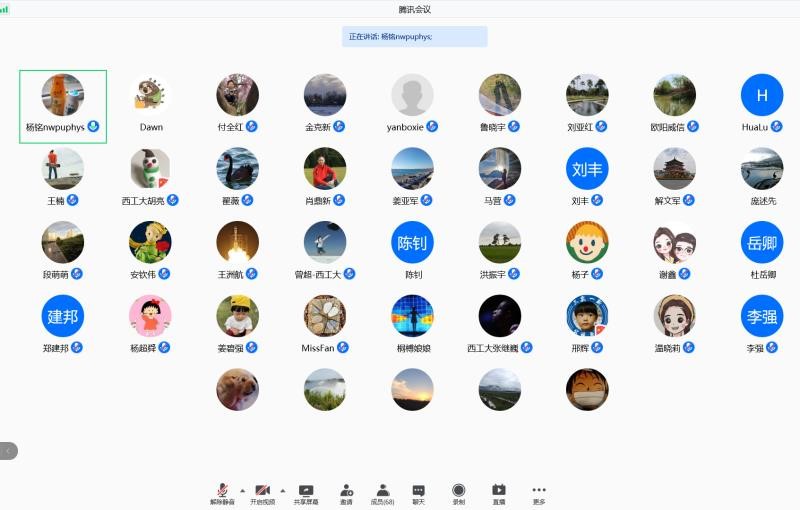Viewport: 800px width, 510px height.
Task: Select the 陈钊 participant avatar
Action: [x=412, y=243]
